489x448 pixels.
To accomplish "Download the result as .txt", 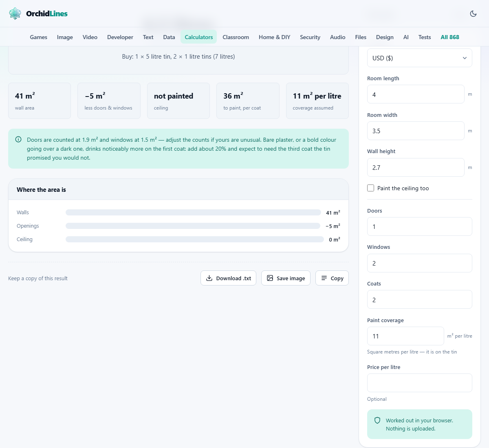I will 228,278.
